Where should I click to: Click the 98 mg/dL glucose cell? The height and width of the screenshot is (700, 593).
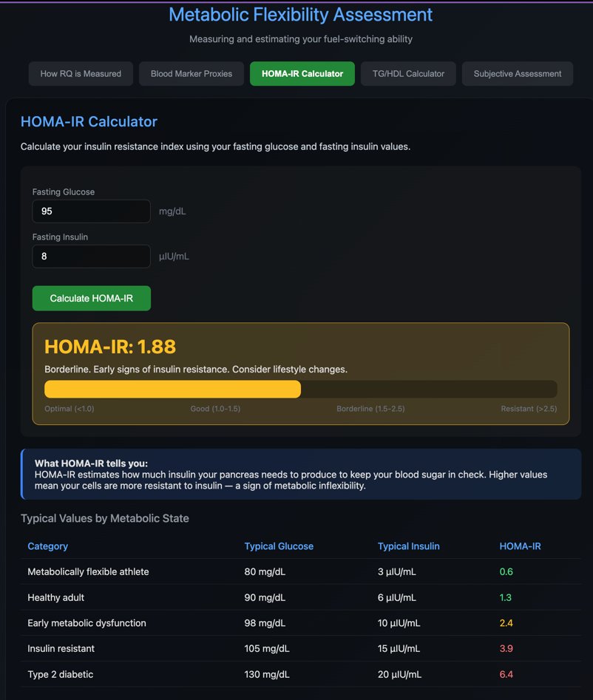point(265,623)
